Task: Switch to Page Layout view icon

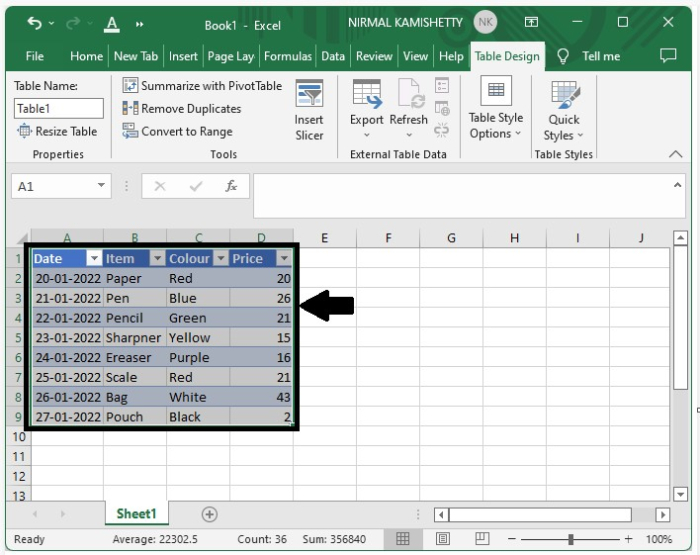Action: click(x=442, y=539)
